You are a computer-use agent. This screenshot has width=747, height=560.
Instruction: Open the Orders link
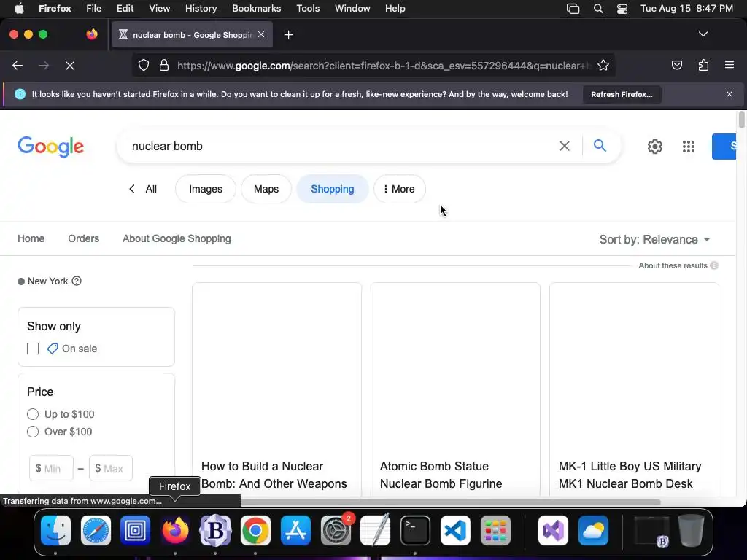(83, 238)
